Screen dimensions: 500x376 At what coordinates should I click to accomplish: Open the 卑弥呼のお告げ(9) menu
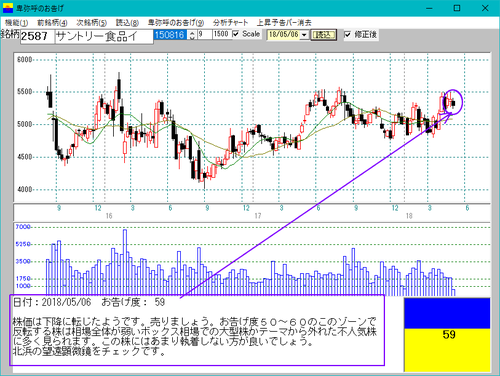click(x=176, y=23)
